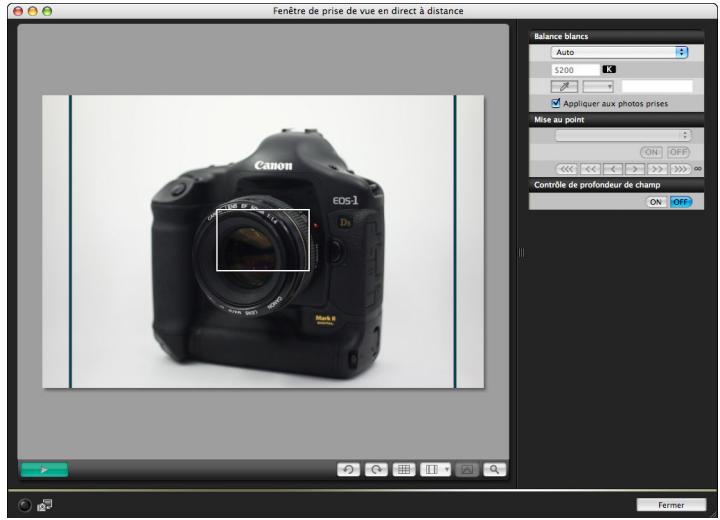Open the small dropdown beside the eyedropper

coord(598,86)
